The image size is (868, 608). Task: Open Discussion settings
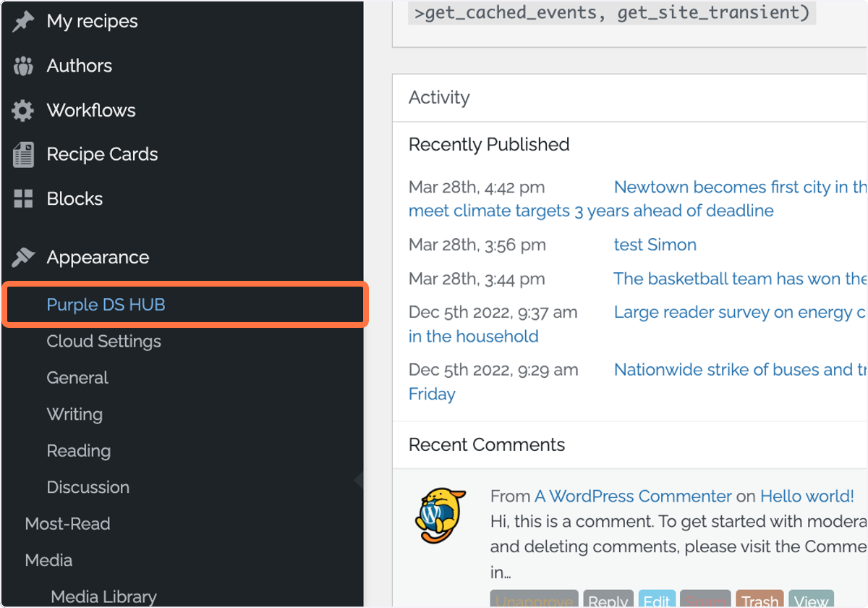click(88, 487)
